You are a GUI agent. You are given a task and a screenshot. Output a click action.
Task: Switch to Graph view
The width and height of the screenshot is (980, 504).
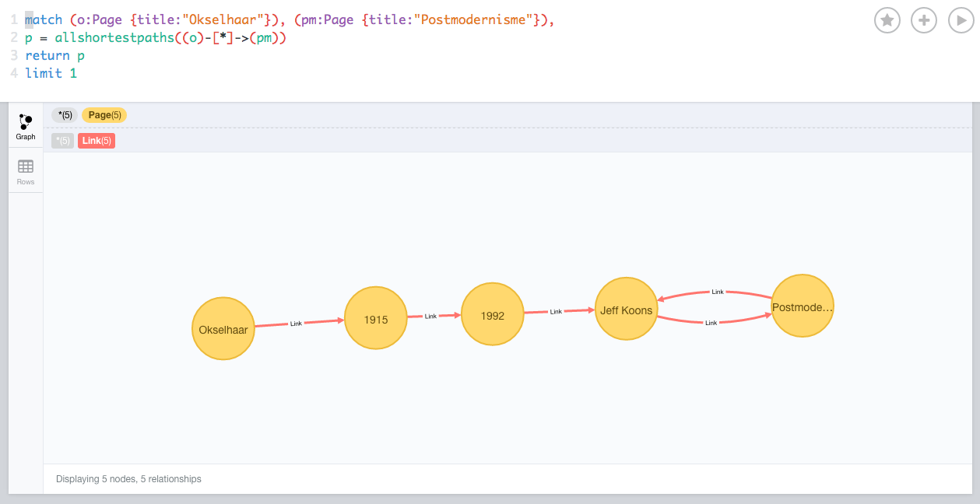[x=26, y=127]
